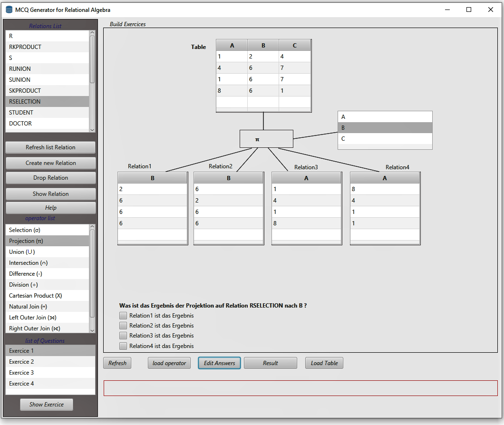Viewport: 504px width, 425px height.
Task: Check "Relation3 ist das Ergebnis"
Action: [x=123, y=336]
